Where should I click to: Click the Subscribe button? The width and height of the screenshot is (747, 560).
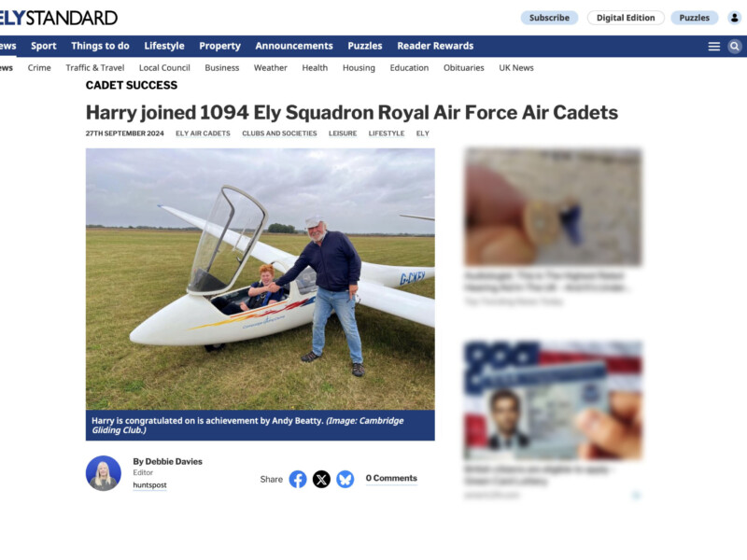(549, 18)
